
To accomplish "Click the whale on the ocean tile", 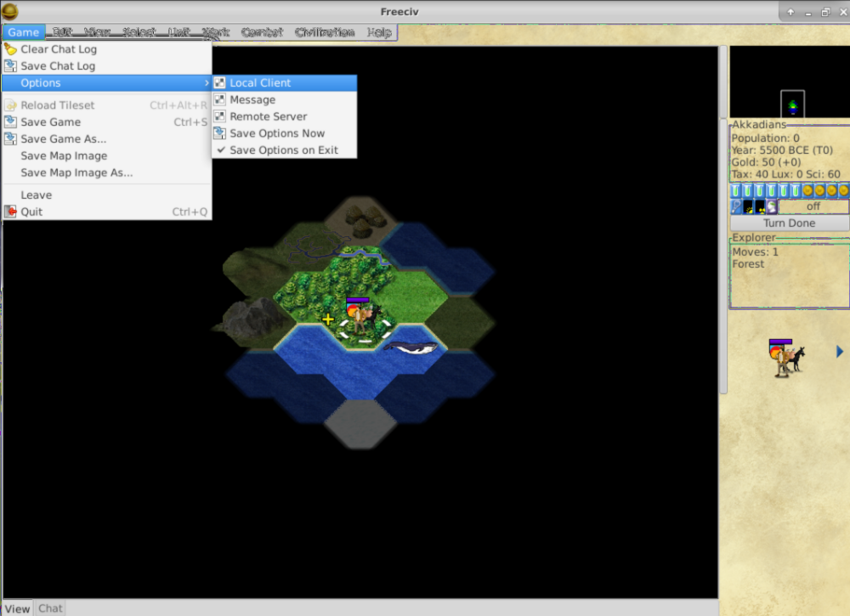I will (x=411, y=346).
